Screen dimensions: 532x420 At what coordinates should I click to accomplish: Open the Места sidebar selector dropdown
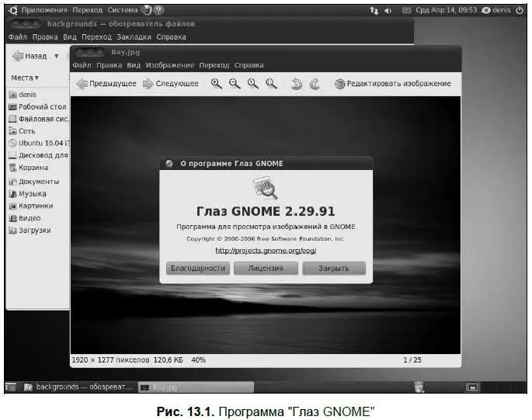tap(25, 78)
